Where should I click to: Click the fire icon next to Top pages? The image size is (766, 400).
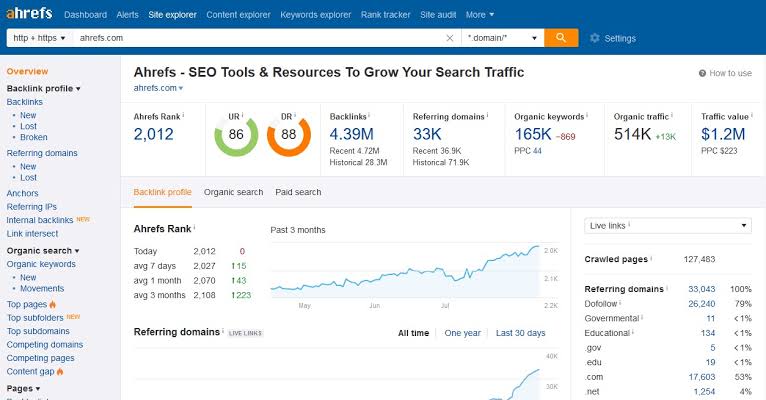(x=53, y=304)
